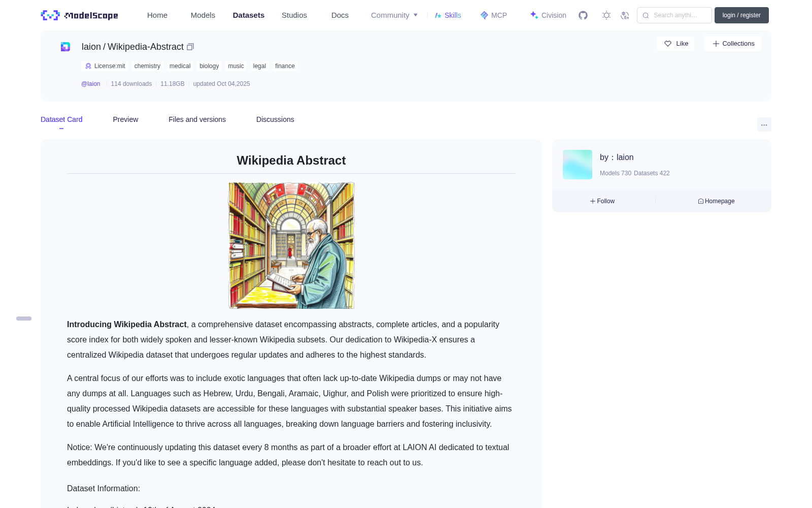Click the legal tag

[259, 66]
